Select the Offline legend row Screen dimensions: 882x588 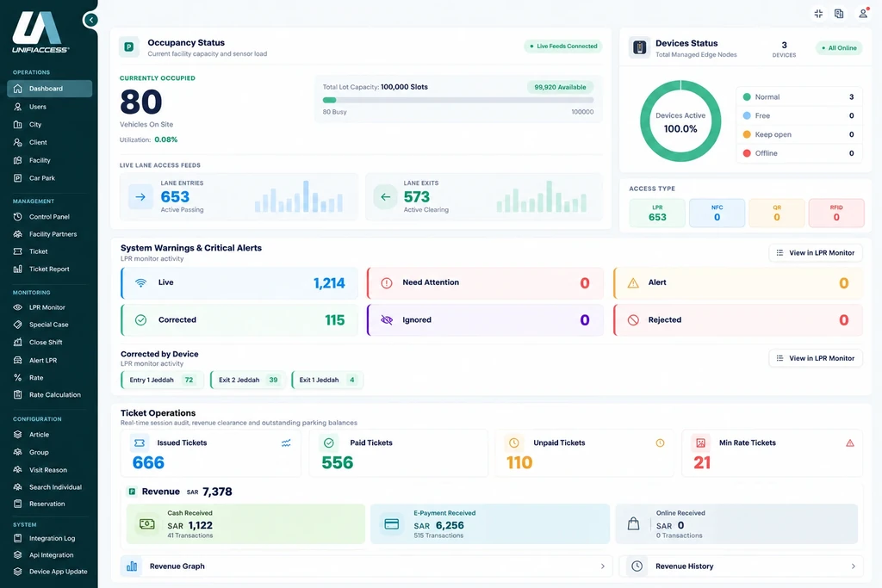[798, 153]
